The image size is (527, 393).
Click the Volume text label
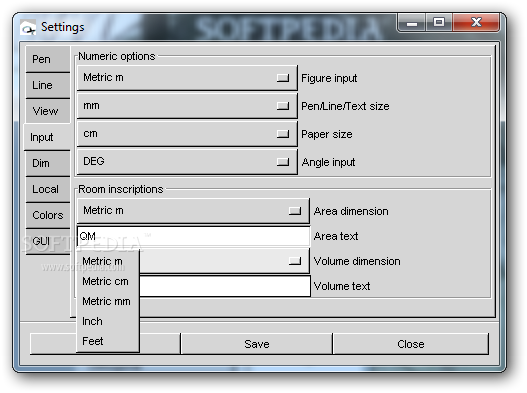tap(342, 286)
